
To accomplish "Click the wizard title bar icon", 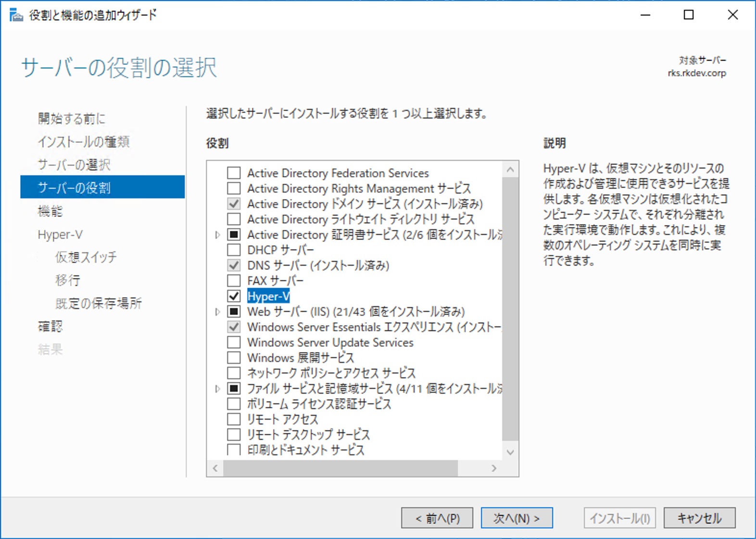I will [16, 15].
